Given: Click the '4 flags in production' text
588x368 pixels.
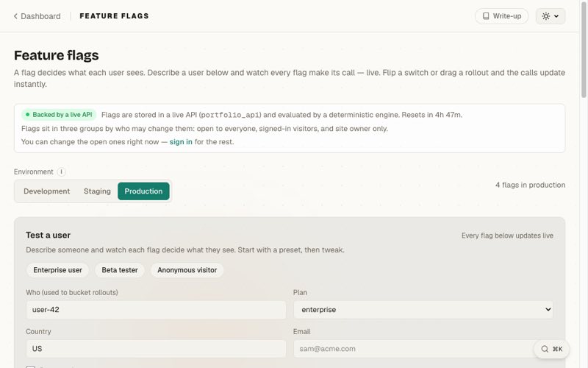Looking at the screenshot, I should [530, 185].
